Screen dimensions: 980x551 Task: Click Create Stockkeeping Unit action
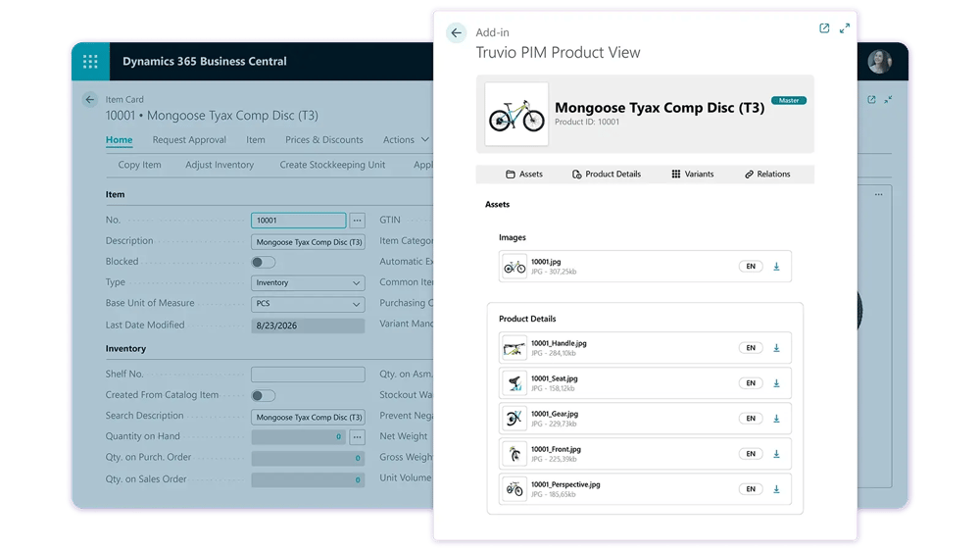(332, 165)
